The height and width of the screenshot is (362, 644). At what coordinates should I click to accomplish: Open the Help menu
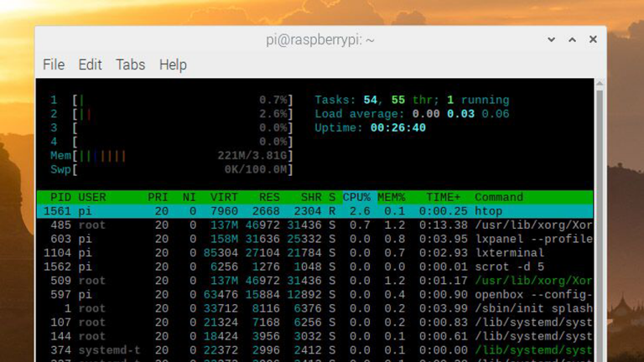tap(173, 65)
